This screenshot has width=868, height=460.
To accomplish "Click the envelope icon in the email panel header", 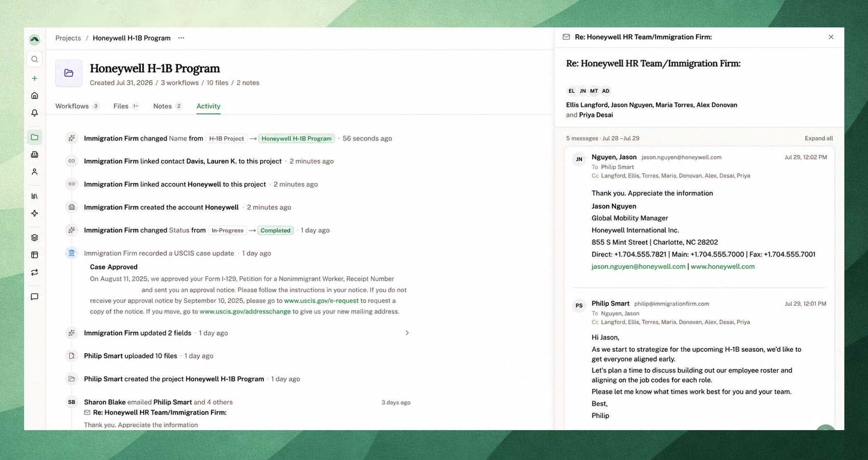I will point(566,37).
